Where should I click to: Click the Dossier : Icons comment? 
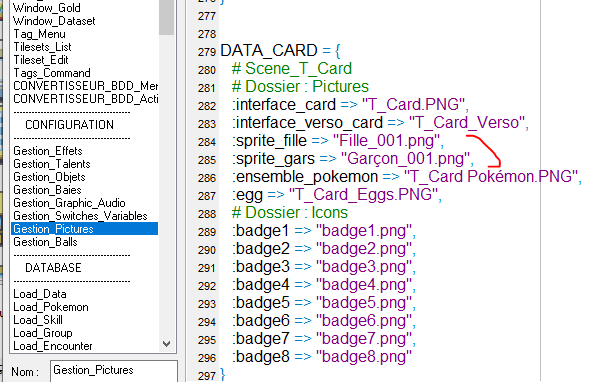[290, 212]
